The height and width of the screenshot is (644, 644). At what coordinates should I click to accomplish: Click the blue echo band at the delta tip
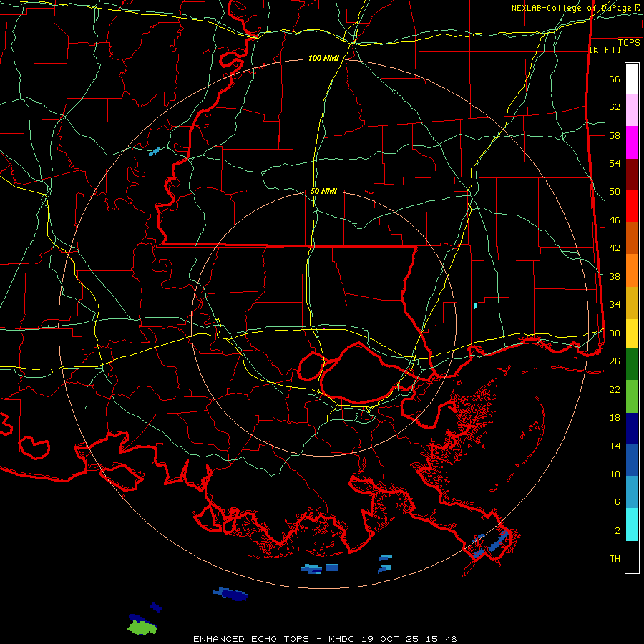[499, 542]
